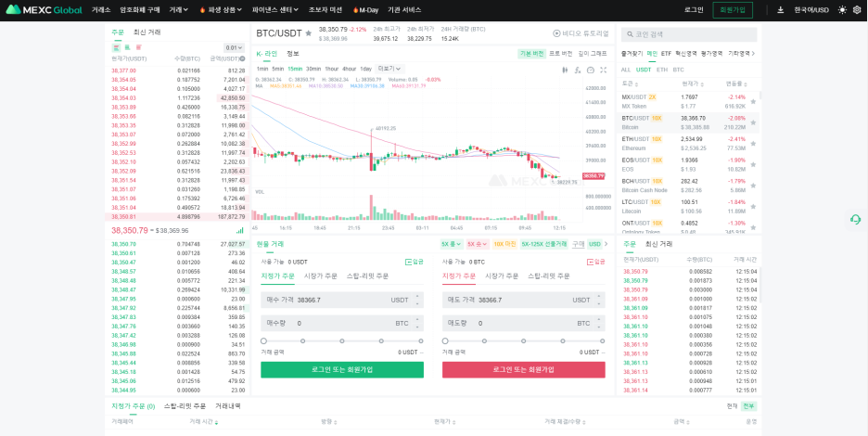Star the MX/USDT pair
The width and height of the screenshot is (868, 436).
[753, 101]
